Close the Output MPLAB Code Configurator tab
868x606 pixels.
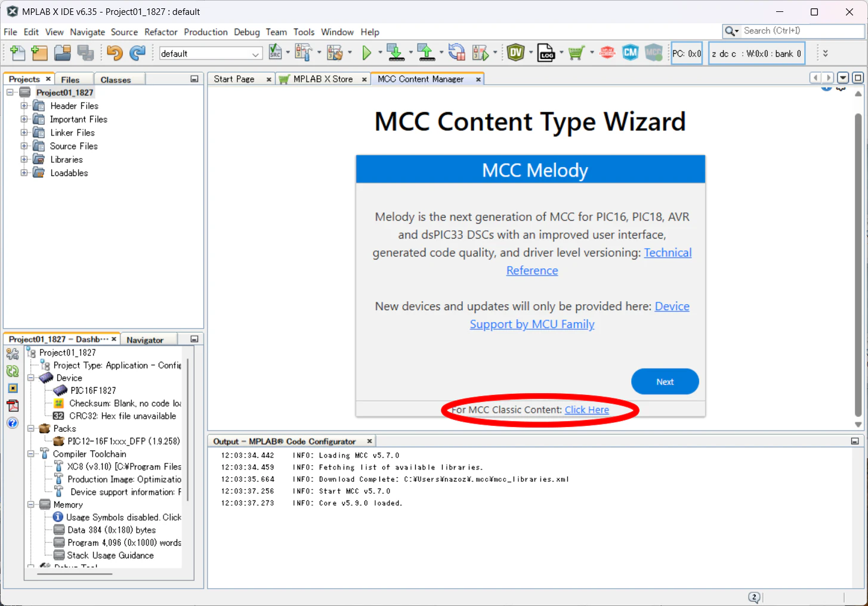(370, 441)
